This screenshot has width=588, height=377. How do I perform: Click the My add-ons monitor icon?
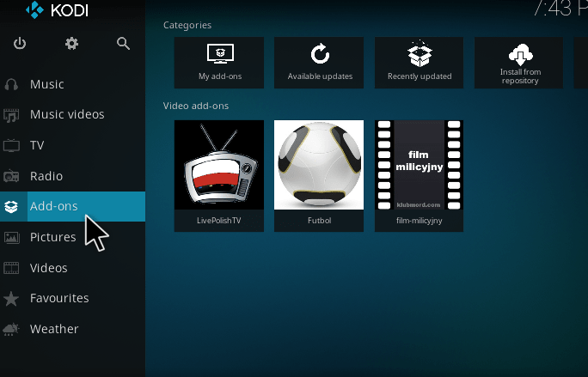(220, 54)
